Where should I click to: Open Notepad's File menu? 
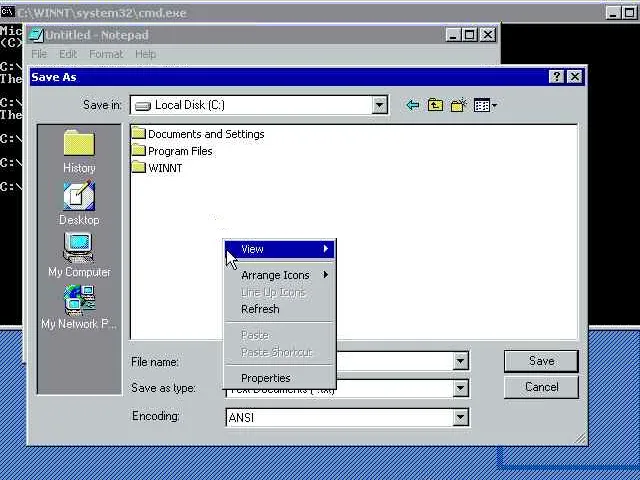tap(39, 54)
